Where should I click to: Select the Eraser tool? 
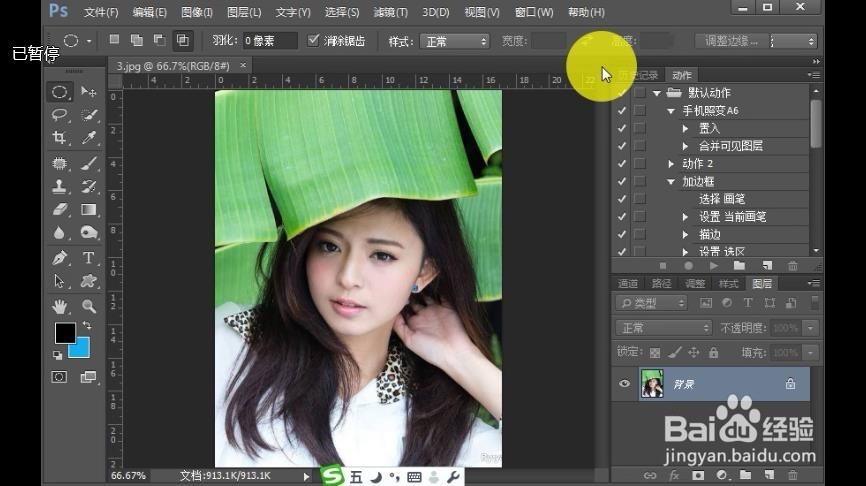coord(60,210)
